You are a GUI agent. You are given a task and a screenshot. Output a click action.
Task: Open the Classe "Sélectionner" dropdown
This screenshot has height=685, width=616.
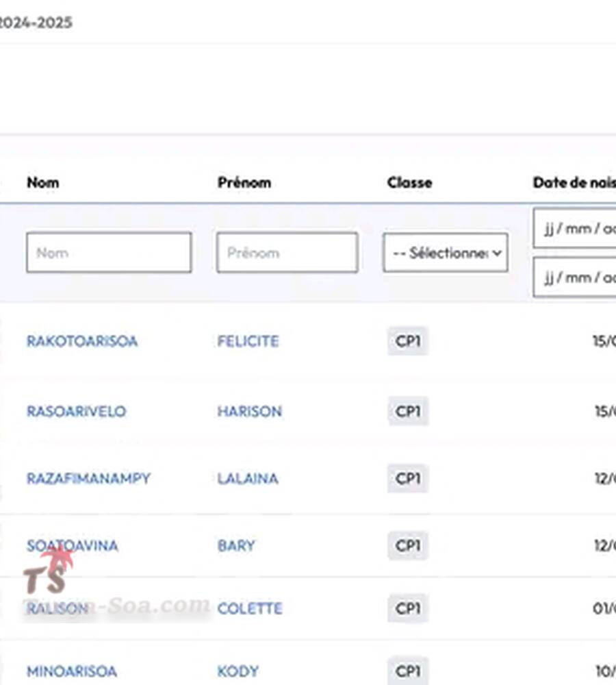(445, 253)
